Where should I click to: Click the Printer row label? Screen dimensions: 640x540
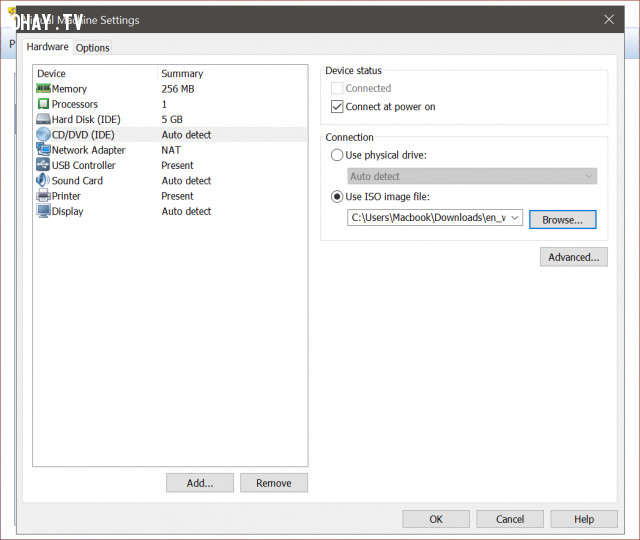(66, 196)
